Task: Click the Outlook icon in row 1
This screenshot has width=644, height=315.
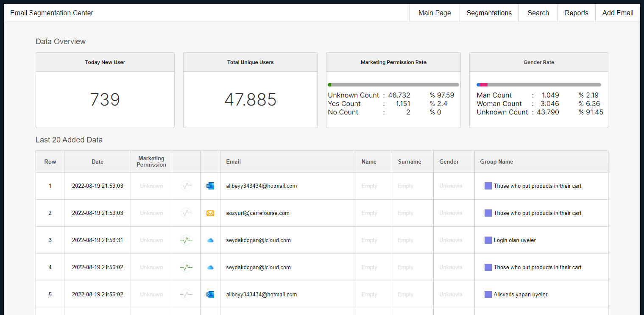Action: click(x=210, y=186)
